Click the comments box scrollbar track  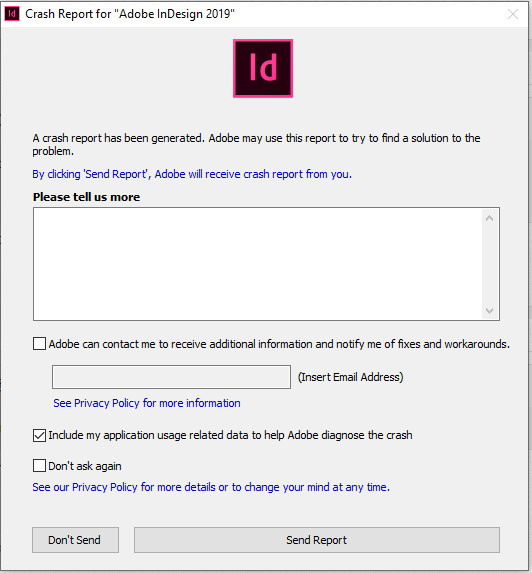tap(490, 265)
